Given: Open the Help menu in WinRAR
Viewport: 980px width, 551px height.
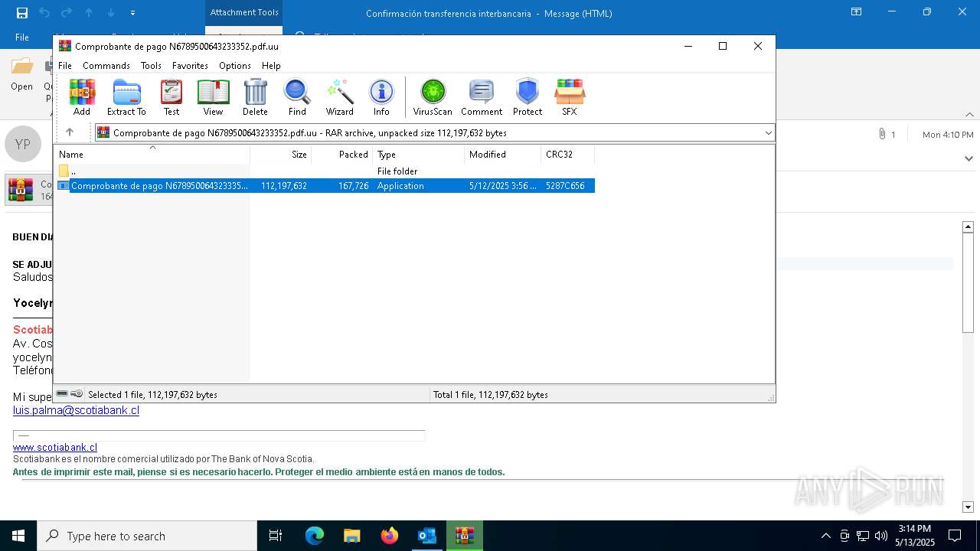Looking at the screenshot, I should click(x=271, y=66).
